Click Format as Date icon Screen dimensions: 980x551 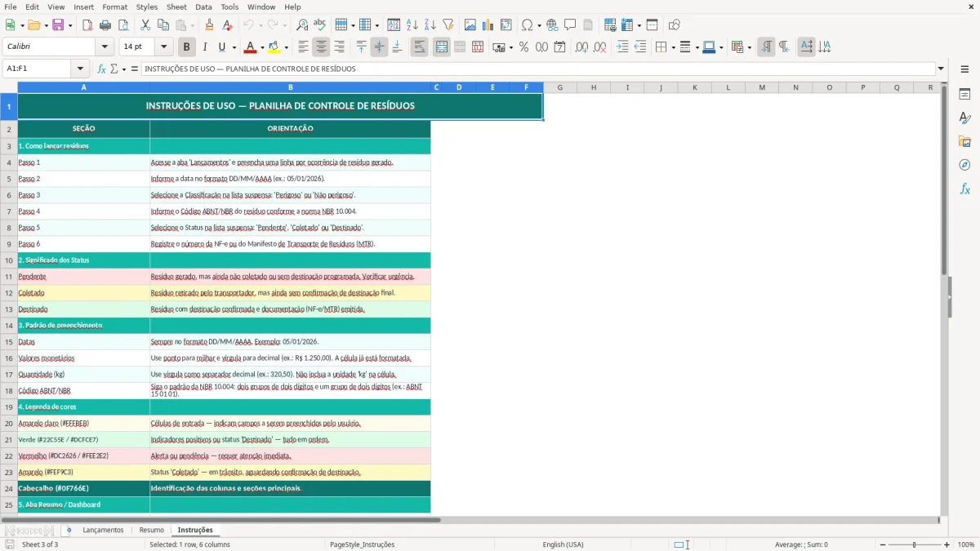pyautogui.click(x=560, y=47)
